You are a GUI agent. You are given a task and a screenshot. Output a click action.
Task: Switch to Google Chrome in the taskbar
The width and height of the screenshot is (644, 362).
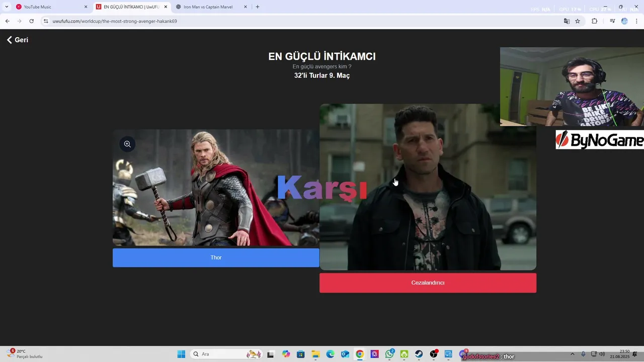pos(360,354)
